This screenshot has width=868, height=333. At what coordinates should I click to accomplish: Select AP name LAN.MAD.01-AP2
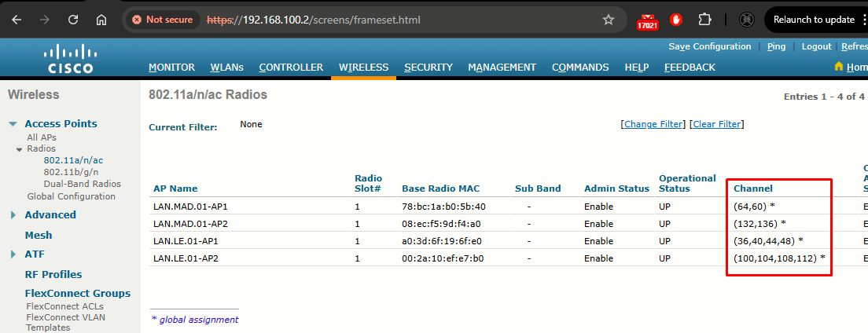190,224
